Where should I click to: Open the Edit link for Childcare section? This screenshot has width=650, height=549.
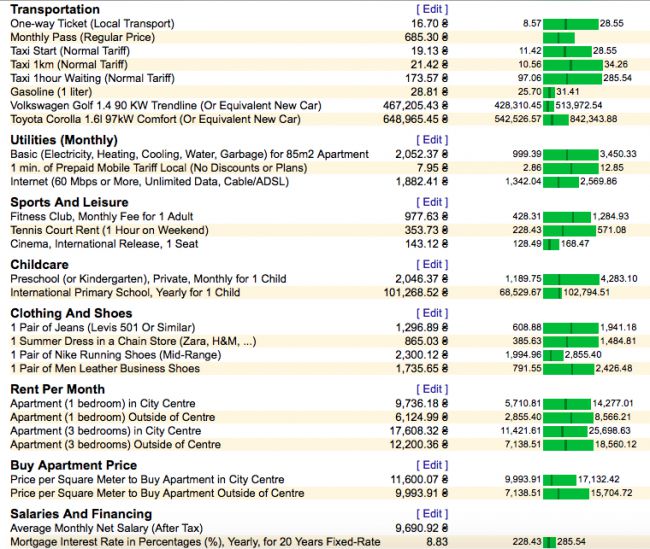pos(432,265)
